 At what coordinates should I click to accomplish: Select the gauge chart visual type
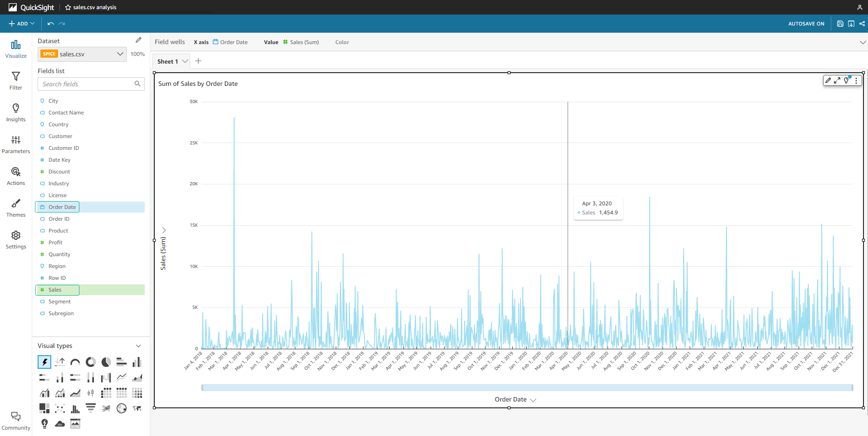coord(75,362)
